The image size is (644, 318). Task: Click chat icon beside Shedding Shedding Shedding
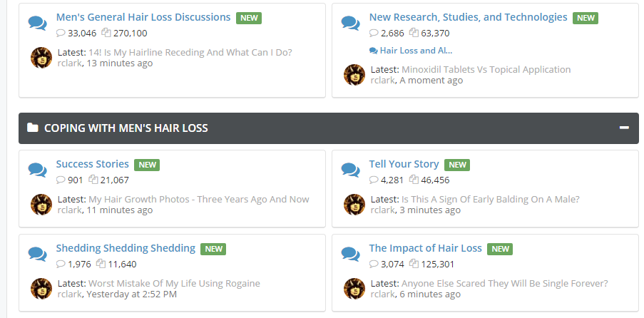[37, 254]
